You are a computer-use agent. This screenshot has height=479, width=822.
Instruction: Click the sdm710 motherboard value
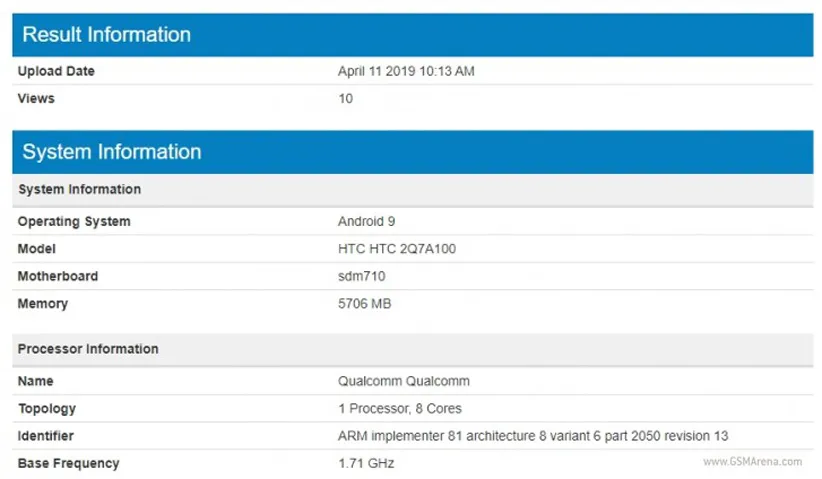click(x=362, y=276)
